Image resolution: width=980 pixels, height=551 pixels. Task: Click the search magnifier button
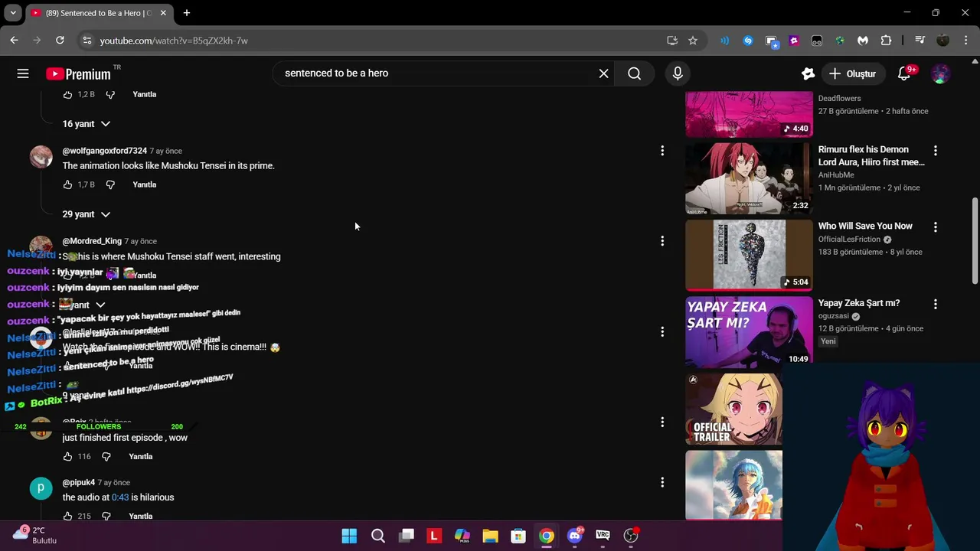click(x=635, y=73)
